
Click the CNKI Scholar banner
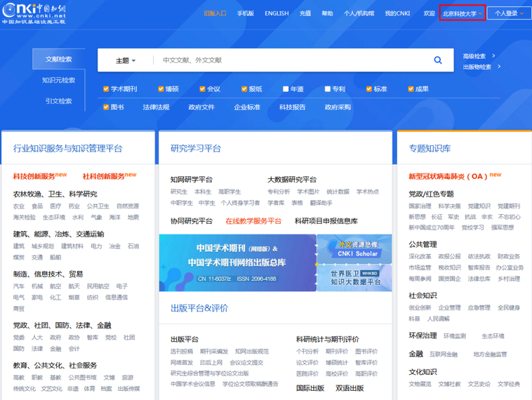[354, 248]
